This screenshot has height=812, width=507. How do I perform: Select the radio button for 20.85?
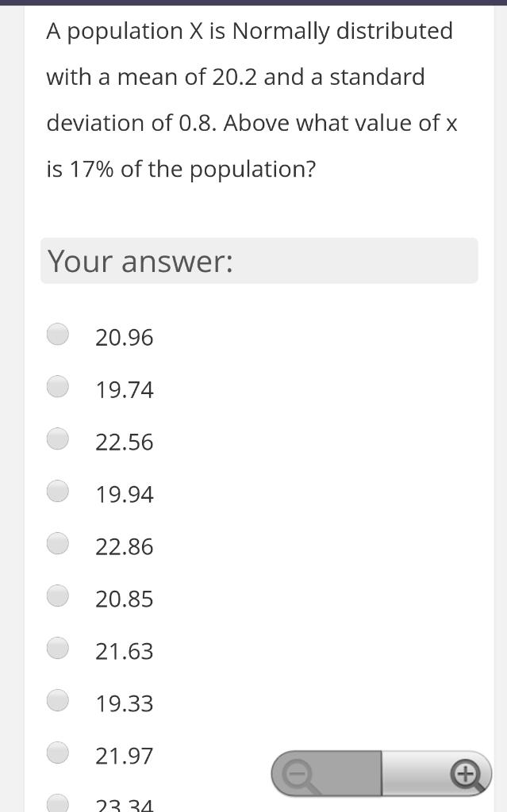(x=57, y=595)
